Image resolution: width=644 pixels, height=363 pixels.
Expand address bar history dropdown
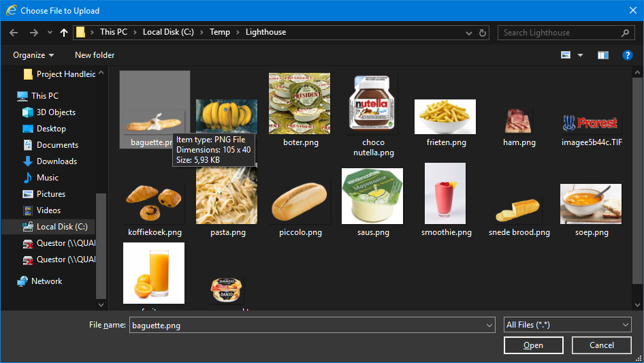[x=468, y=33]
